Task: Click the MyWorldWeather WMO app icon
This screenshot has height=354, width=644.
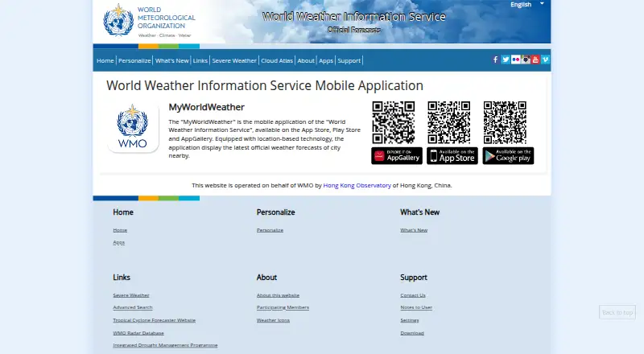Action: point(133,127)
